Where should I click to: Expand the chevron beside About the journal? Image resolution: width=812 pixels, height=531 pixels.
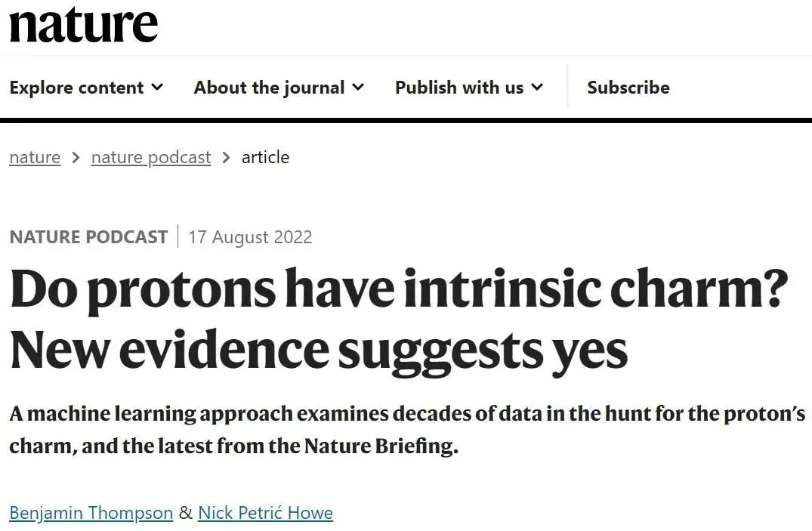click(x=358, y=88)
